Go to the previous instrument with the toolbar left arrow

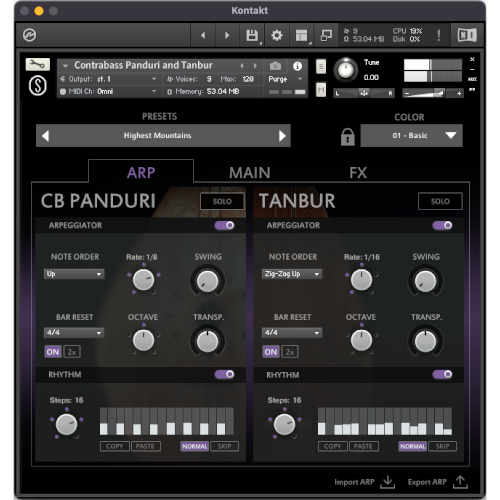(203, 35)
